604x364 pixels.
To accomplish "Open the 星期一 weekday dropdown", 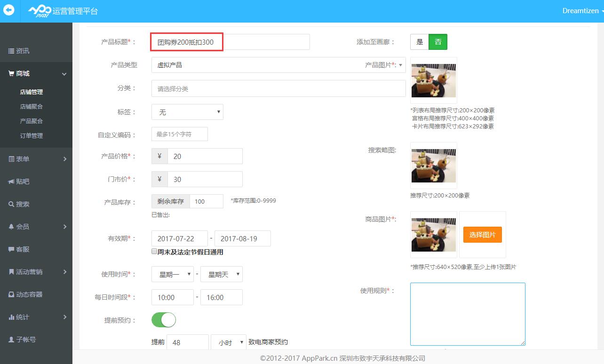I will (x=172, y=274).
